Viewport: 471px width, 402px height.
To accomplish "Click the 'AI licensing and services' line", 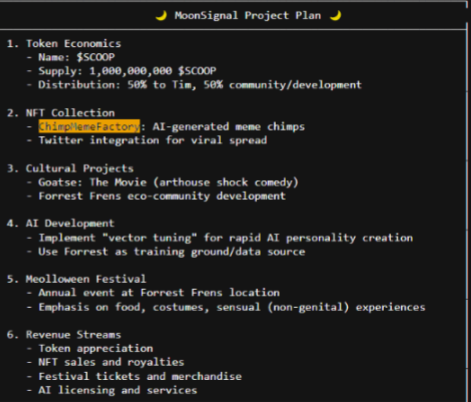I will [112, 390].
